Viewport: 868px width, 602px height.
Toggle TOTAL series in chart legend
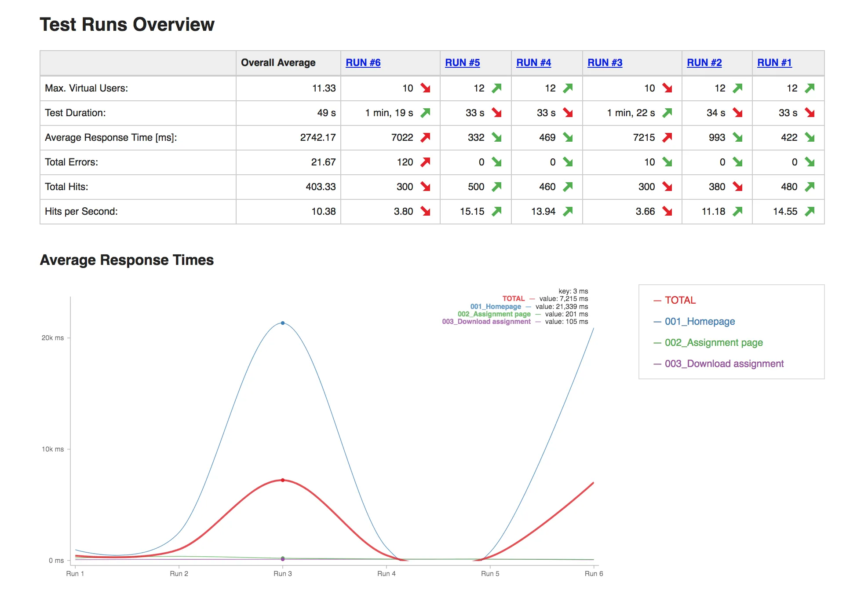680,300
